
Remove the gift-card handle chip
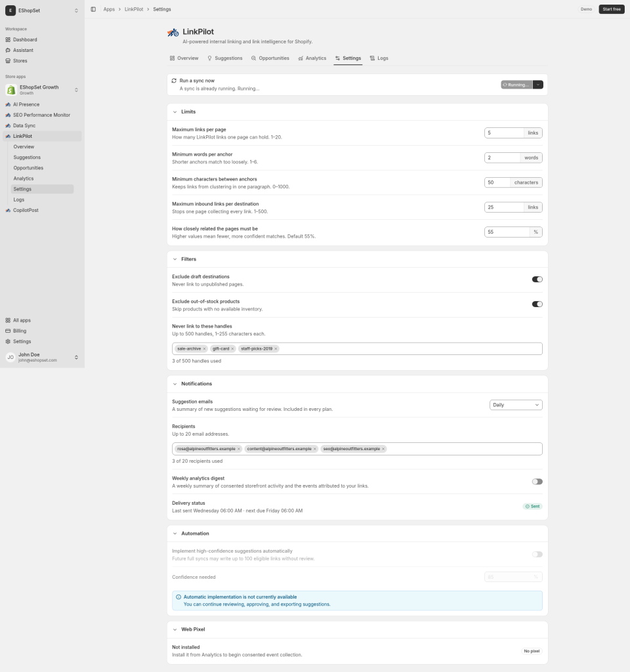pyautogui.click(x=233, y=349)
